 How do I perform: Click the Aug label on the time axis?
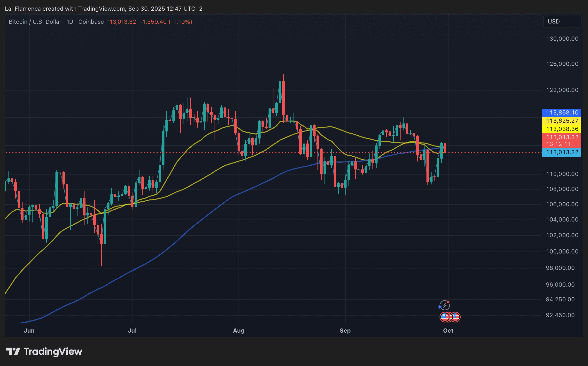pos(239,331)
